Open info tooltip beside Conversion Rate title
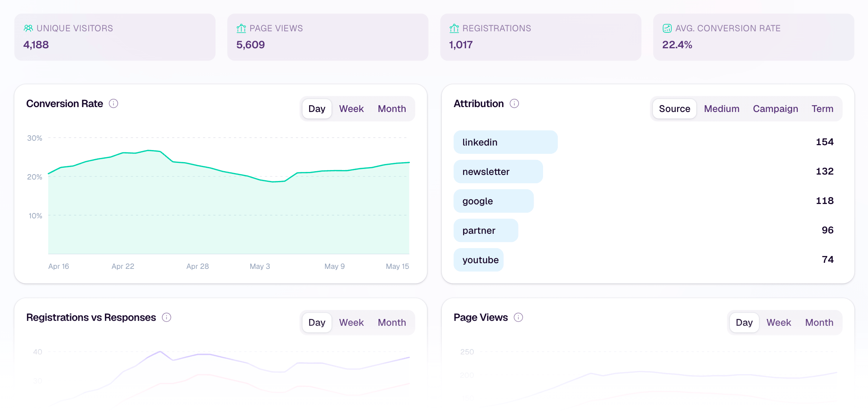868x411 pixels. tap(114, 103)
